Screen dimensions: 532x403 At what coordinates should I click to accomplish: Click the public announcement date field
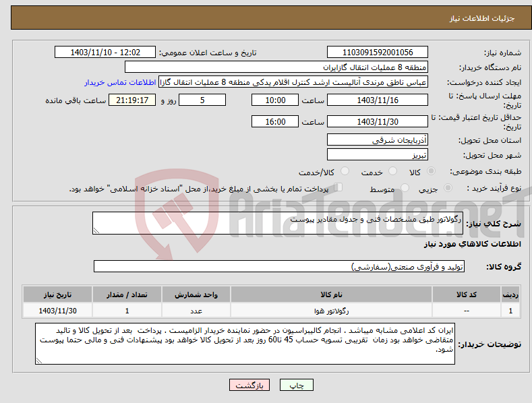tap(105, 53)
